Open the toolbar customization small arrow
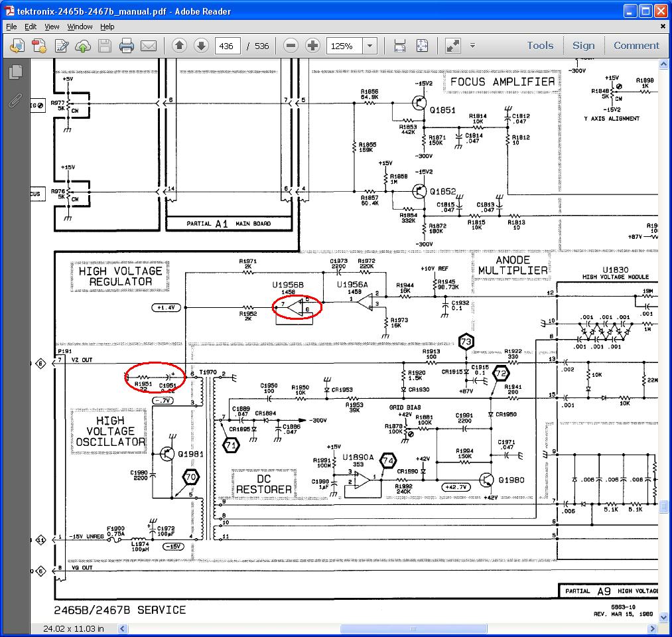The width and height of the screenshot is (672, 637). [472, 45]
